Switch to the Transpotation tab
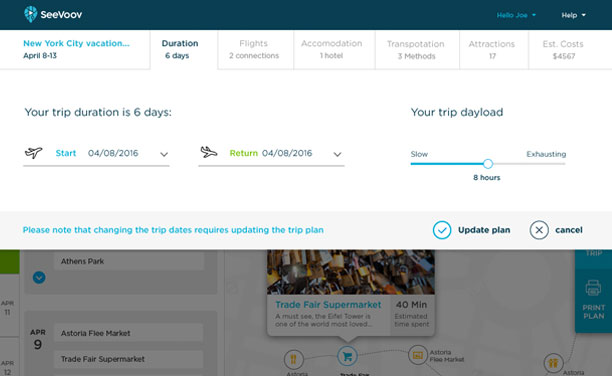 [x=417, y=50]
